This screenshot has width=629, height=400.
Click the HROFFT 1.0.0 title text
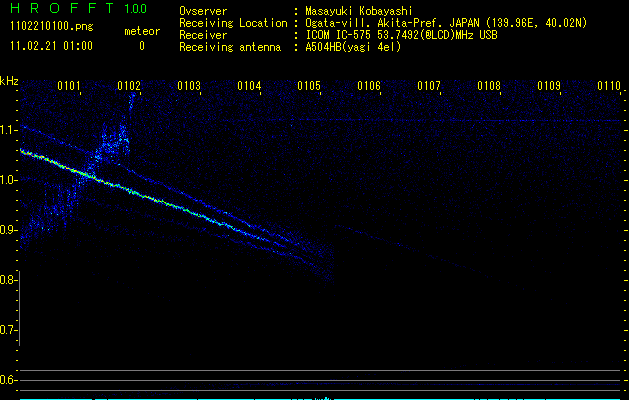[x=79, y=8]
